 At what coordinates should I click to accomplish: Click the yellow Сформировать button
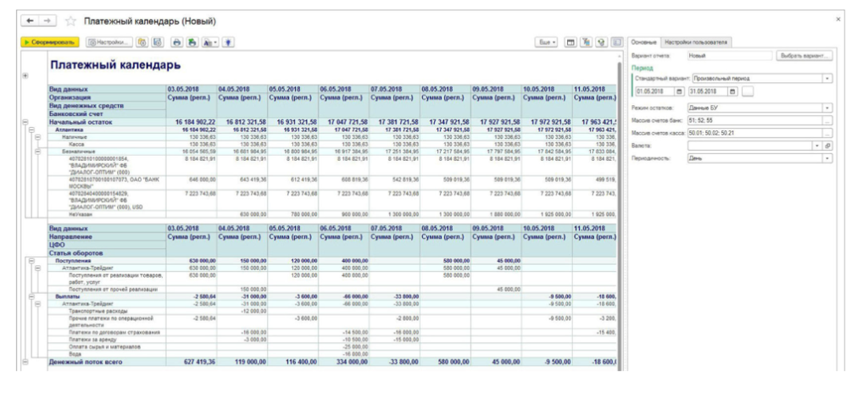click(50, 42)
